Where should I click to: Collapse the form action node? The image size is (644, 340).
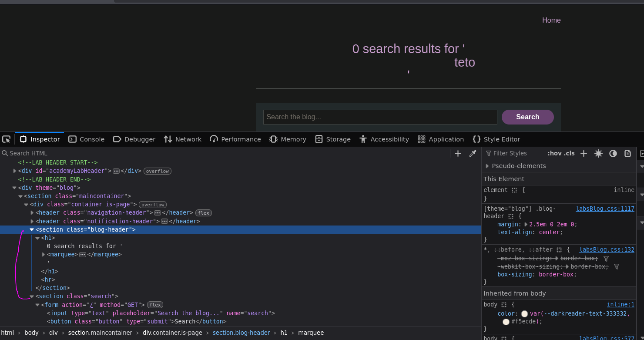pos(37,305)
